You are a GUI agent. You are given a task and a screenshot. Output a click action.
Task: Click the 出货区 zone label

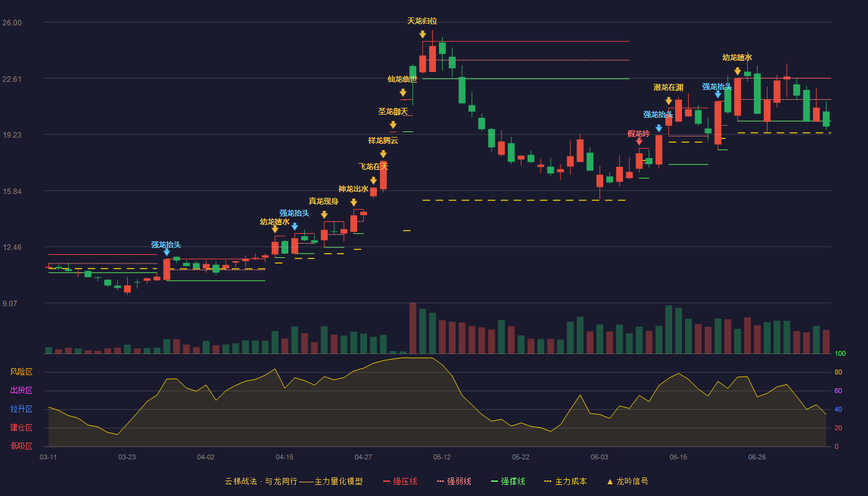[21, 391]
